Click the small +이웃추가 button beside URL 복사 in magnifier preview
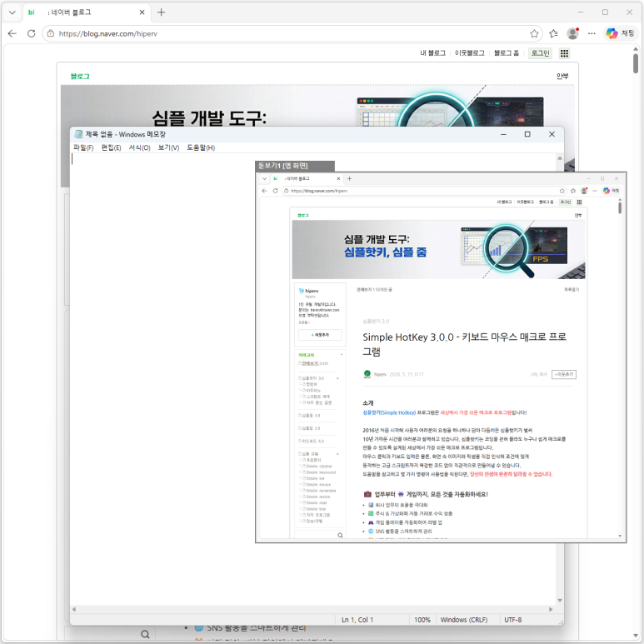Screen dimensions: 644x644 click(564, 375)
